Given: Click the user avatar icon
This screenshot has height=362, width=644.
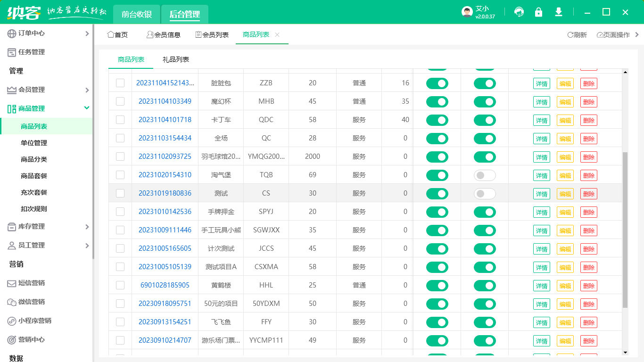Looking at the screenshot, I should pos(467,12).
